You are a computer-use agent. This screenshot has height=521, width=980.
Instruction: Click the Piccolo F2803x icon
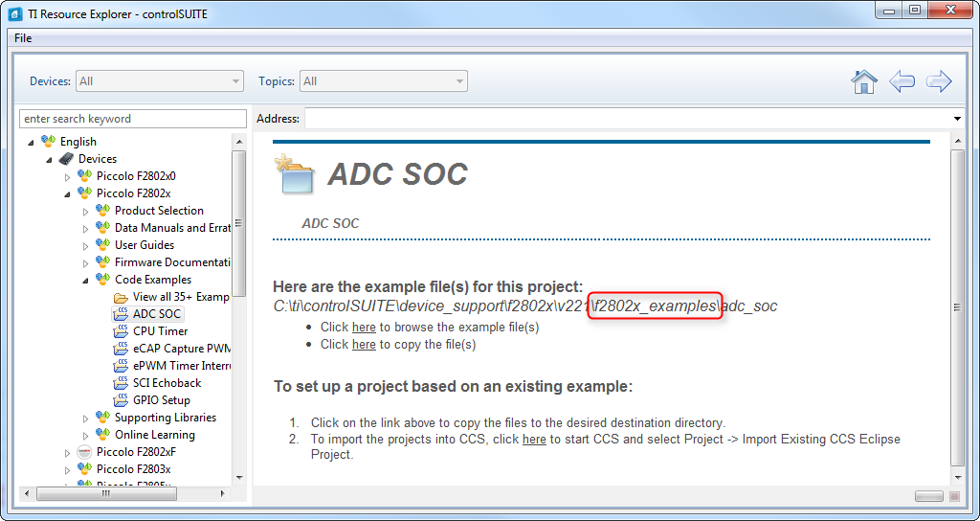pos(84,468)
